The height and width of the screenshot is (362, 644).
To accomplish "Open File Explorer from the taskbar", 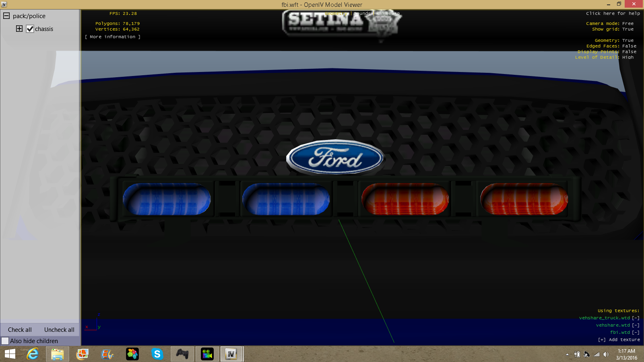I will click(x=58, y=354).
